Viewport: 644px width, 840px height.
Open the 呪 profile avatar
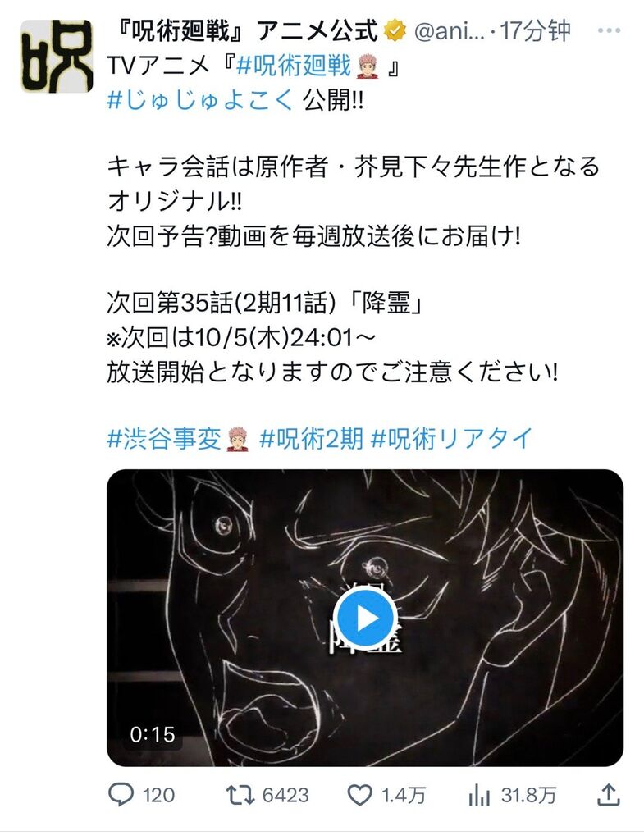(x=57, y=57)
